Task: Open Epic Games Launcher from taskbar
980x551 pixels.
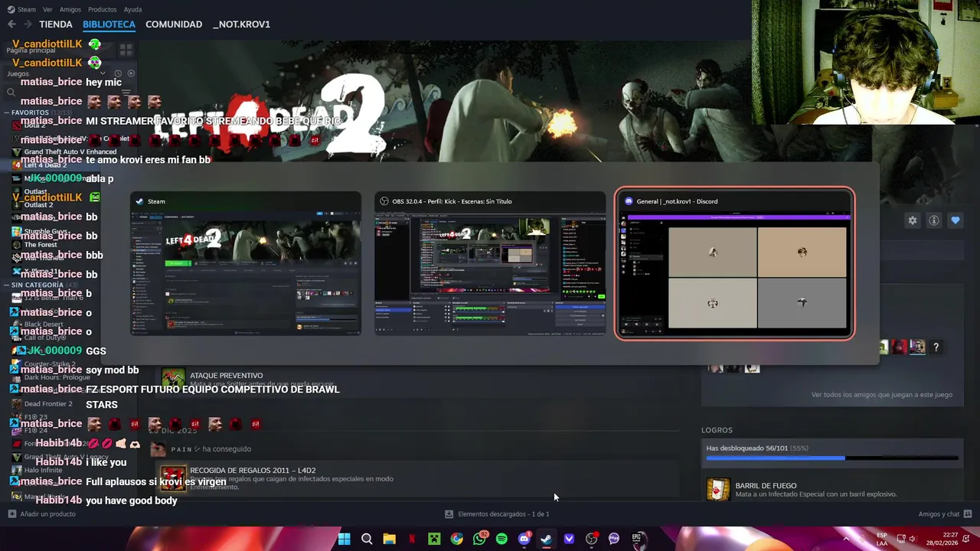Action: 636,539
